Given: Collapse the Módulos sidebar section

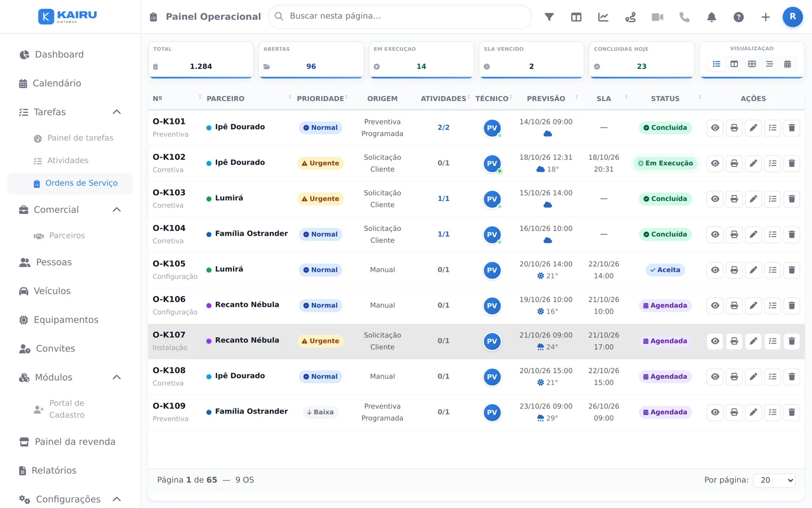Looking at the screenshot, I should [117, 377].
